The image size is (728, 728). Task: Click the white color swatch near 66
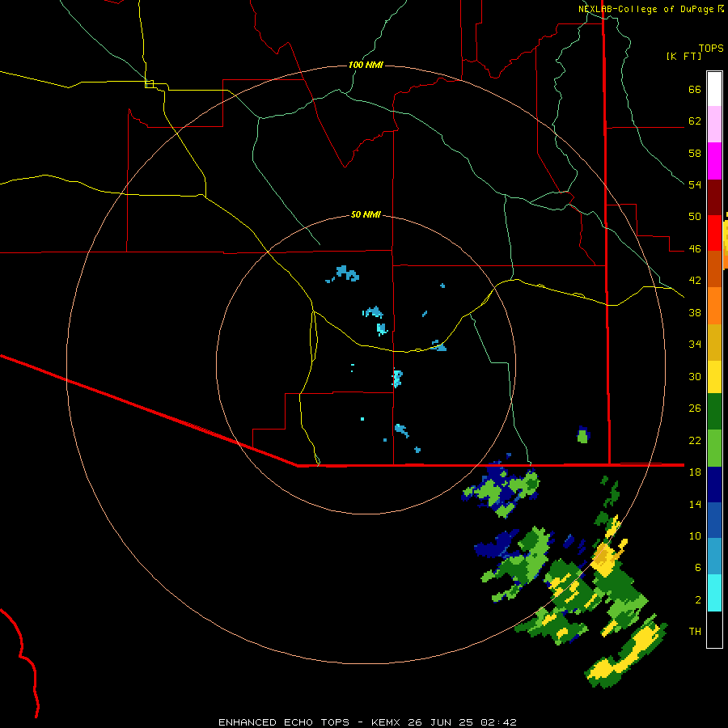click(714, 89)
